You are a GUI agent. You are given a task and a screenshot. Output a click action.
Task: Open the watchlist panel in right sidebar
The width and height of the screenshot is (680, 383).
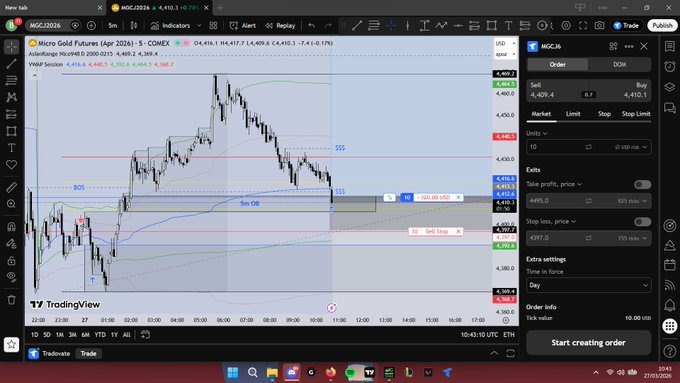670,46
